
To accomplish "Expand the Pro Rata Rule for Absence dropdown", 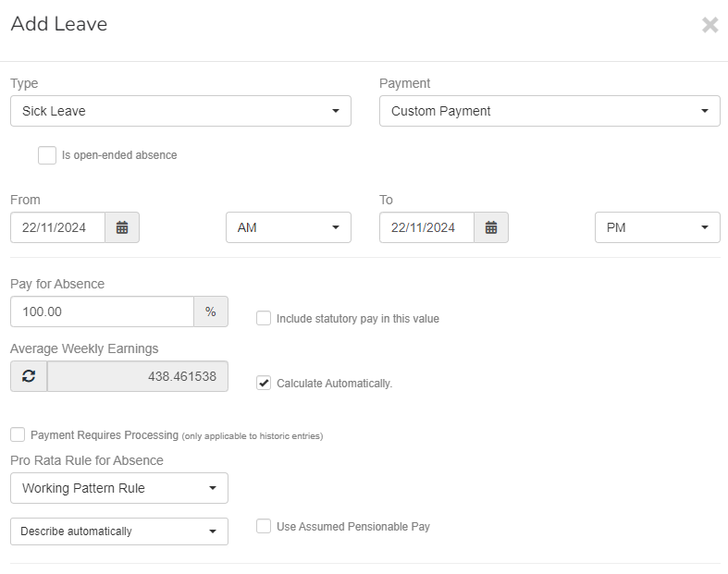I will (118, 488).
